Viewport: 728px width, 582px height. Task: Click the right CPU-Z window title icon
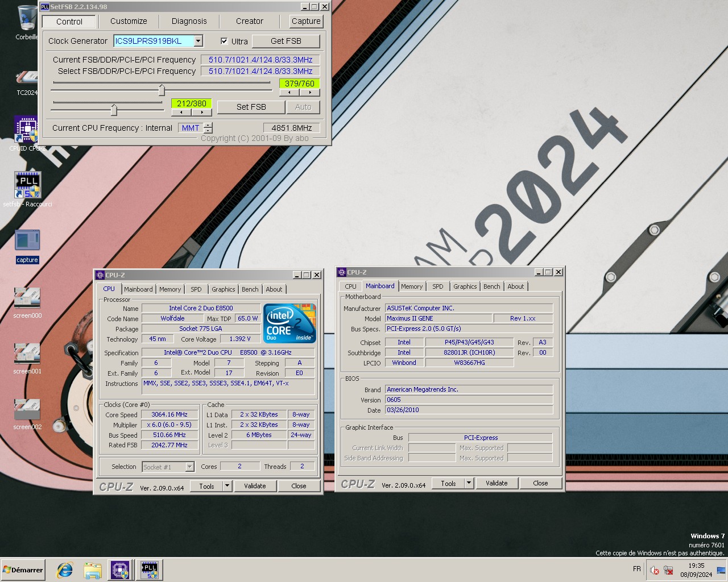342,272
